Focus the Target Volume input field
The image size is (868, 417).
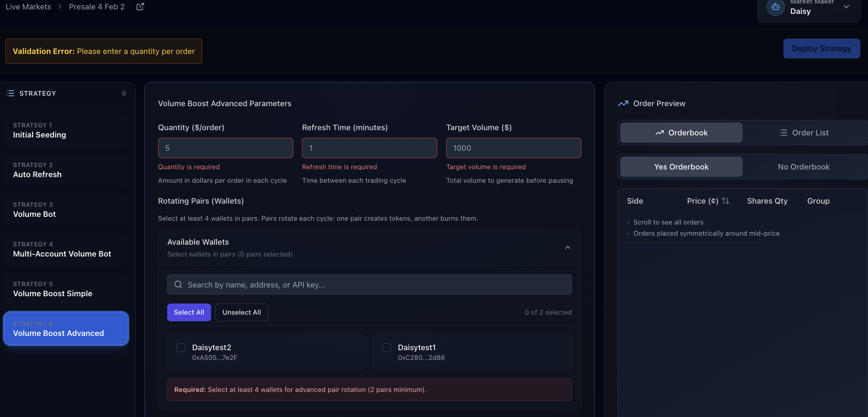pos(513,148)
